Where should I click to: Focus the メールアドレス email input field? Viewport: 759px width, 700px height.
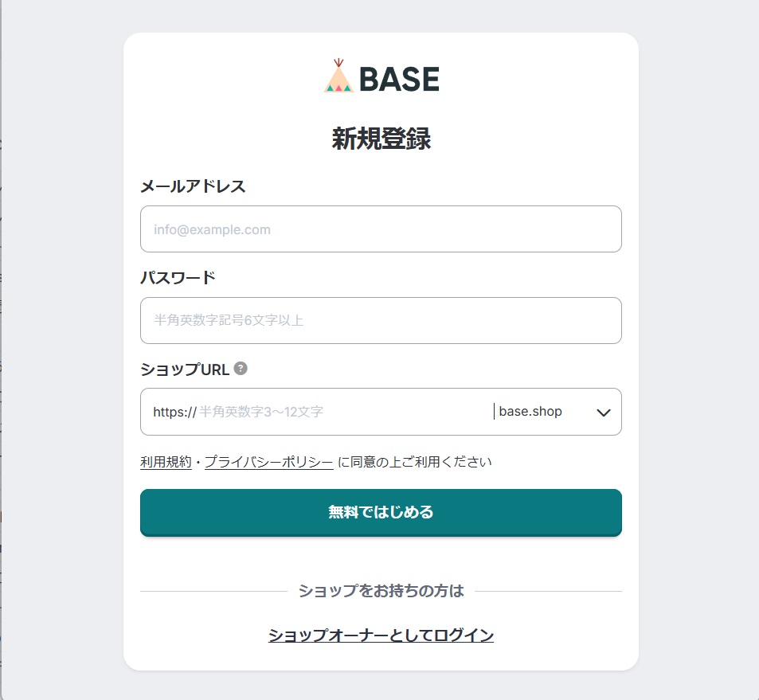pyautogui.click(x=381, y=229)
